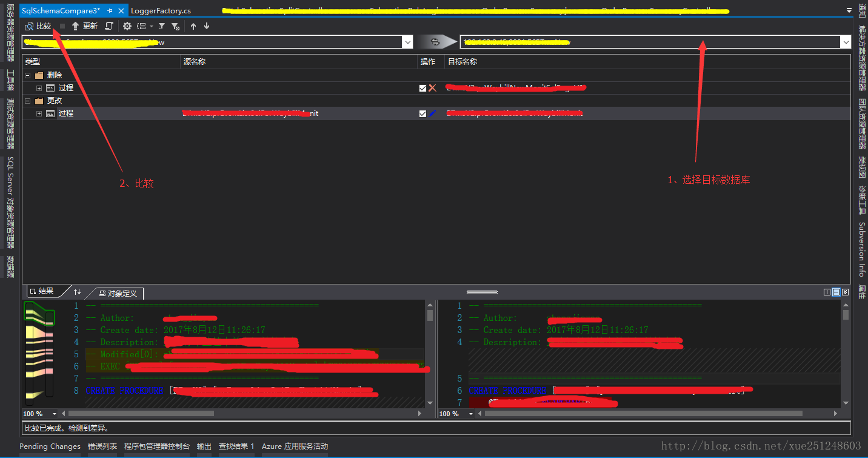Open the Subversion Info side panel
The image size is (868, 458).
tap(862, 249)
